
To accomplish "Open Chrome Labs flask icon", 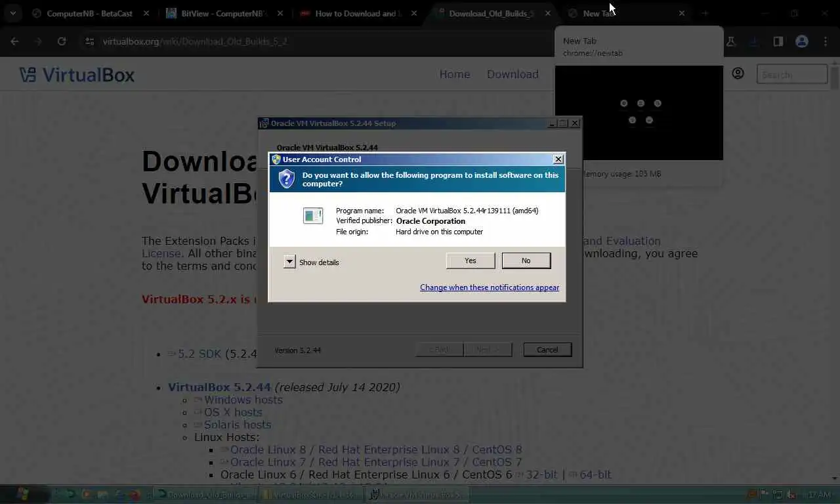I will coord(730,41).
